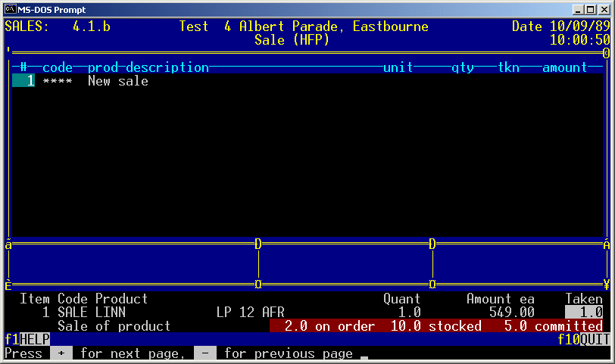Click the SALE code in the item line

click(72, 312)
